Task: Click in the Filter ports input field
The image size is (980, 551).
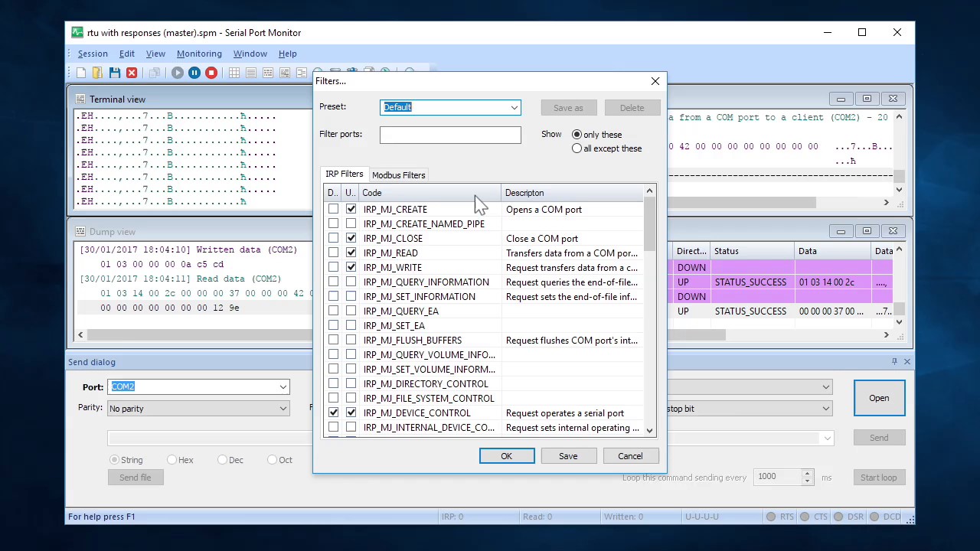Action: click(x=450, y=135)
